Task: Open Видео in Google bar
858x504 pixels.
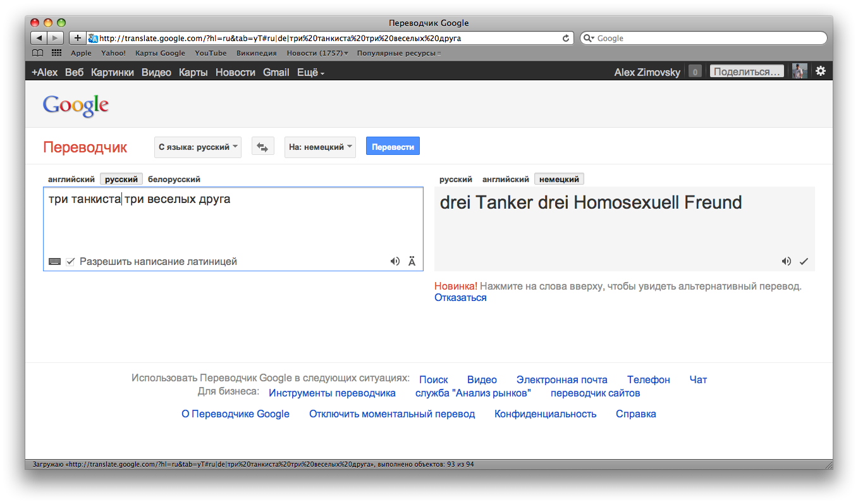Action: click(156, 72)
